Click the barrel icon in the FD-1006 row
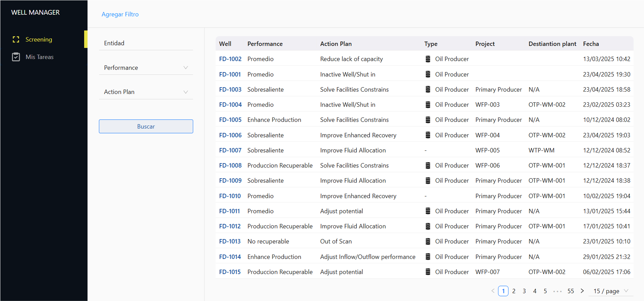Image resolution: width=644 pixels, height=301 pixels. 428,135
